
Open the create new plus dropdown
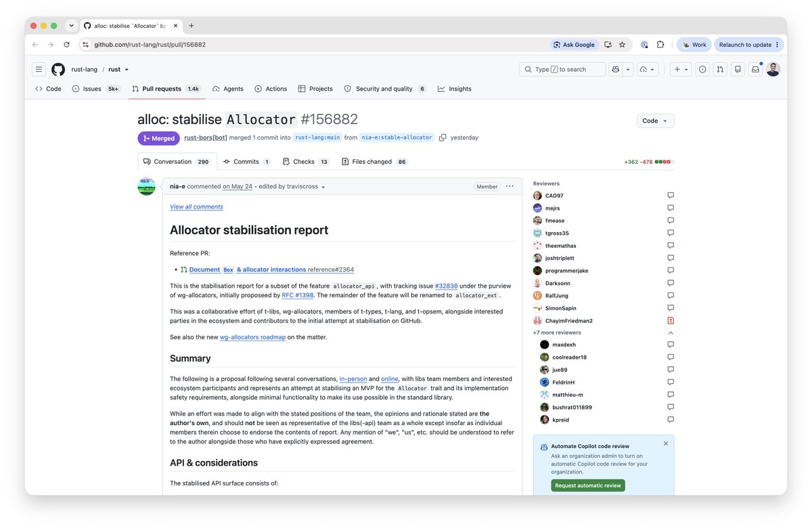pyautogui.click(x=680, y=69)
